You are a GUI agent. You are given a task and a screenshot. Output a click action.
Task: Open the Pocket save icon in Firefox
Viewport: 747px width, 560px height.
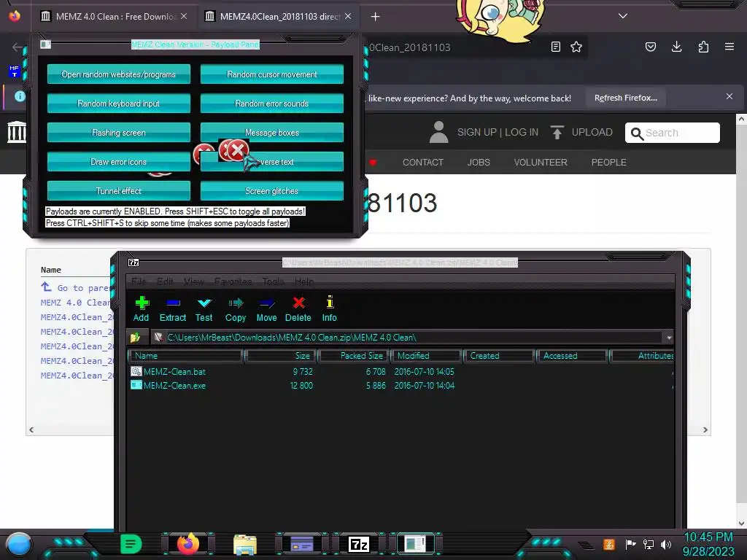[x=650, y=47]
